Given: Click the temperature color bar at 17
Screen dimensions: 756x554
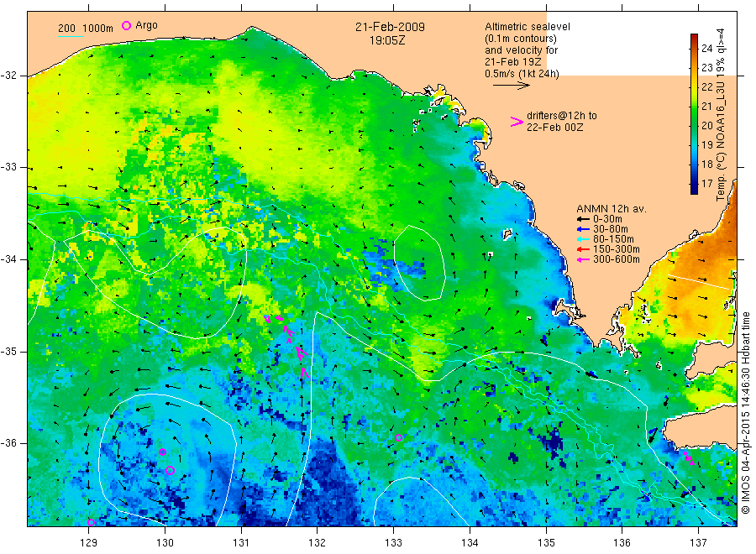Looking at the screenshot, I should coord(694,184).
